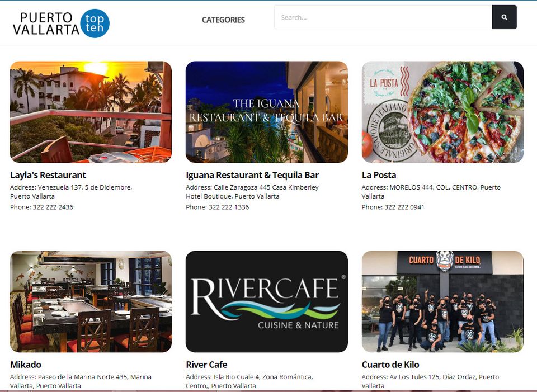Open the River Cafe title link
The width and height of the screenshot is (537, 392).
point(206,365)
